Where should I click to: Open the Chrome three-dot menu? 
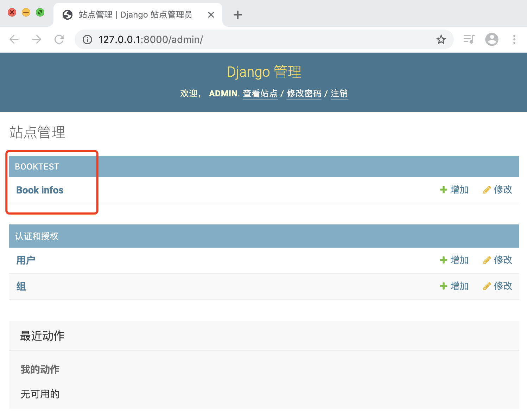[x=514, y=39]
